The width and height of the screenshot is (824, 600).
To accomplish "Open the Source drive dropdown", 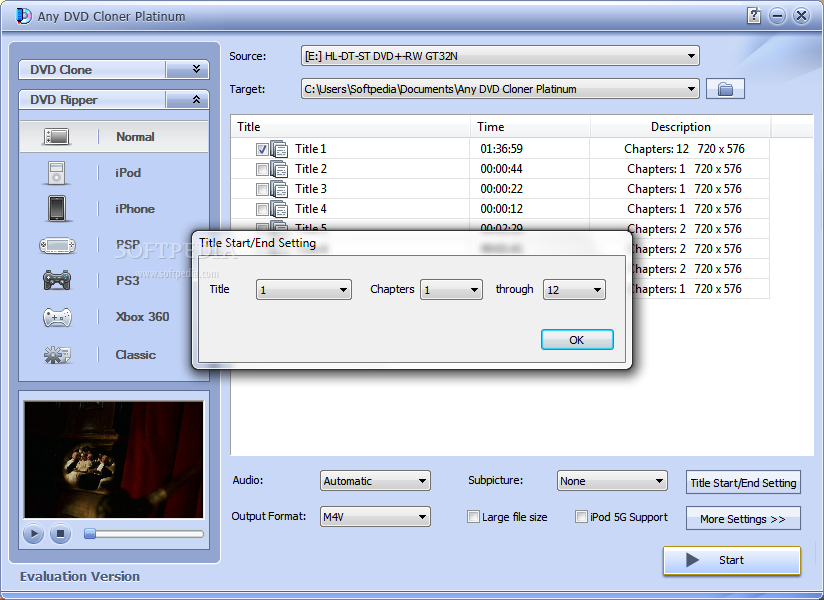I will tap(500, 56).
